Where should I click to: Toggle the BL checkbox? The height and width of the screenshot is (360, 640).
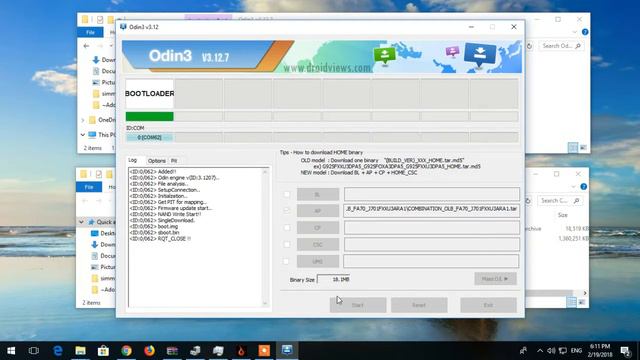(x=287, y=195)
